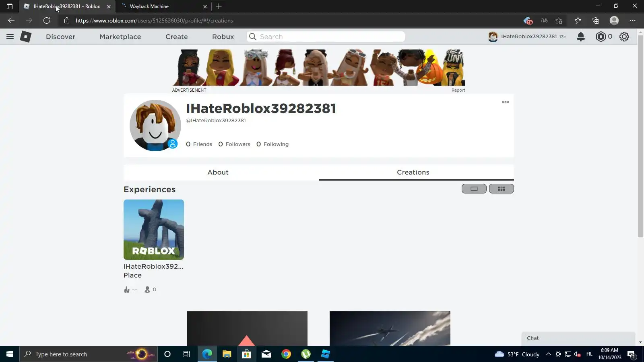The height and width of the screenshot is (362, 644).
Task: Open the Robux balance icon
Action: pos(601,37)
